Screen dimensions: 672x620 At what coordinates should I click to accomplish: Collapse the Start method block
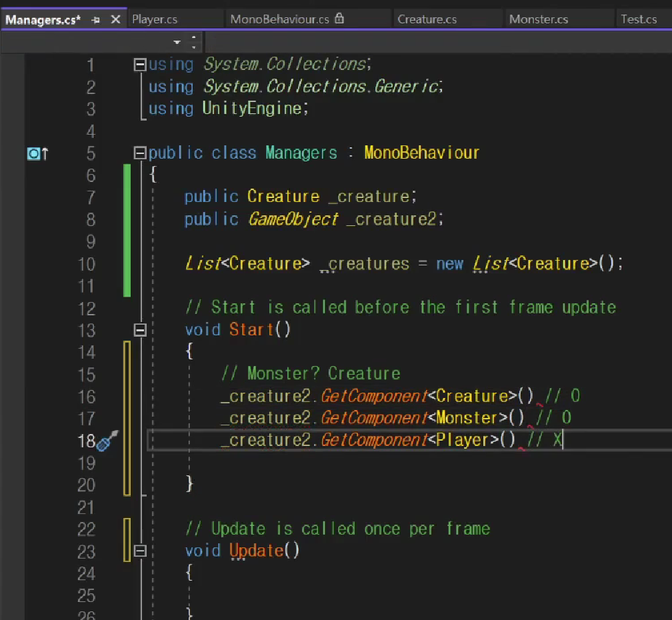[x=140, y=329]
